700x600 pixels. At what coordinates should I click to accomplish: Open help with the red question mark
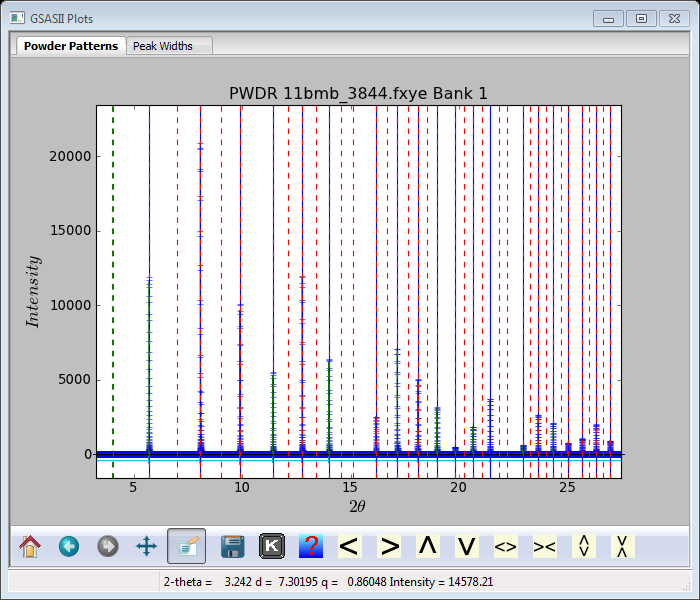coord(311,546)
